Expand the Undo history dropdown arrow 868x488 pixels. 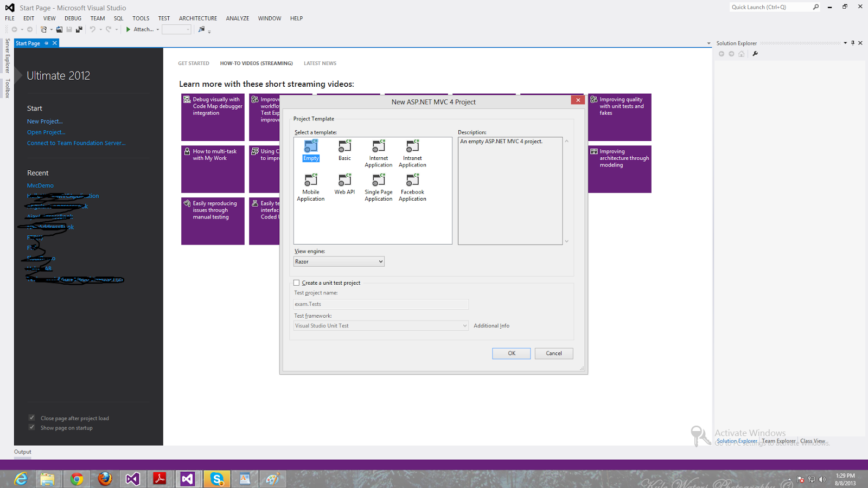coord(100,29)
